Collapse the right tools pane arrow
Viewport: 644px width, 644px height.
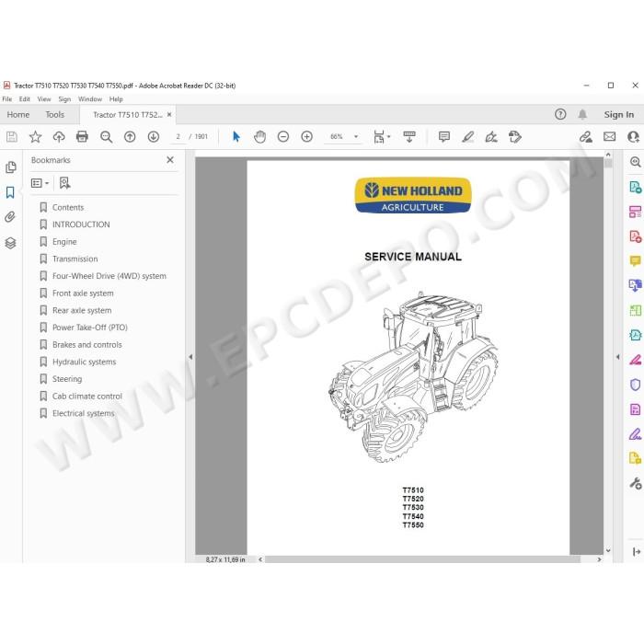[x=617, y=357]
